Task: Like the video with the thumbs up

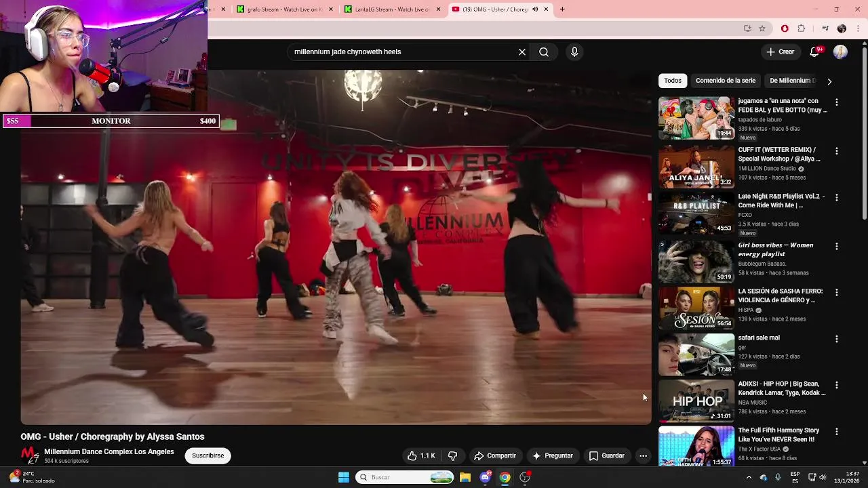Action: pyautogui.click(x=420, y=455)
